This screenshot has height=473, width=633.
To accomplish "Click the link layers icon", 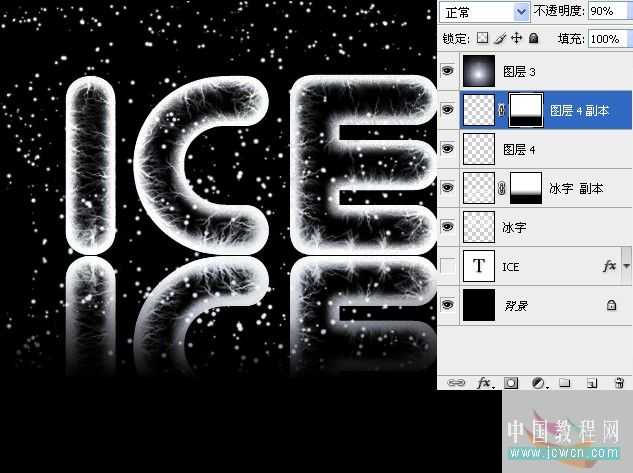I will click(457, 383).
